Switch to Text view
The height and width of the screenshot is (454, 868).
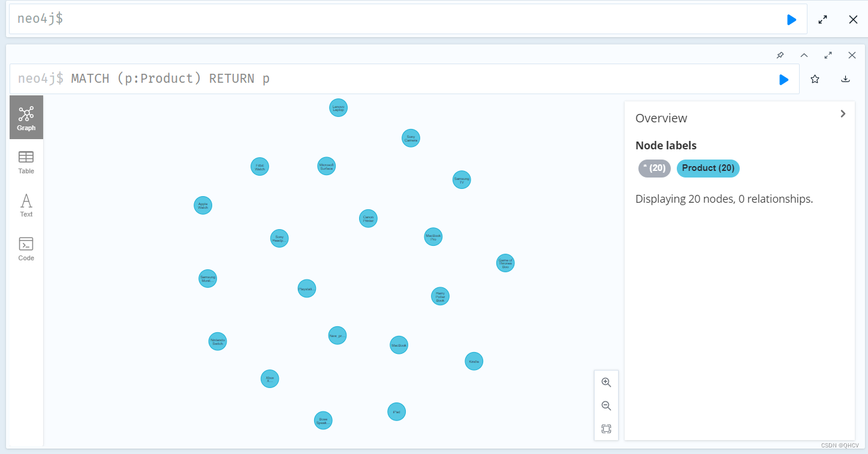26,205
